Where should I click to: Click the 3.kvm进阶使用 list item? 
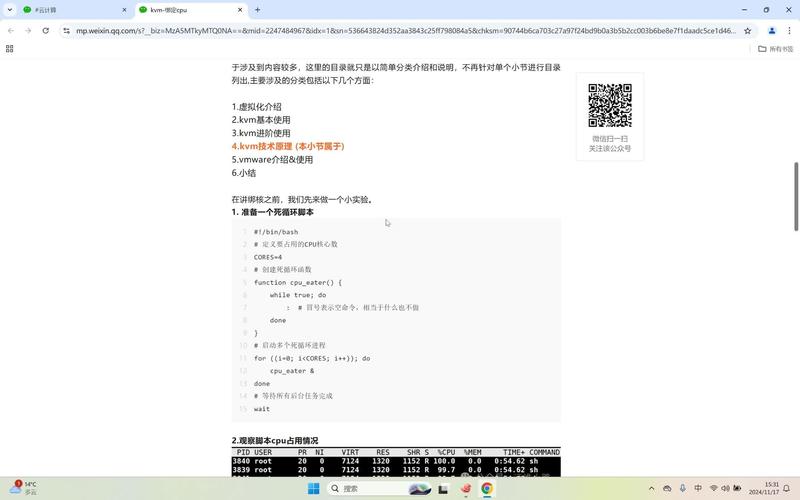point(261,133)
